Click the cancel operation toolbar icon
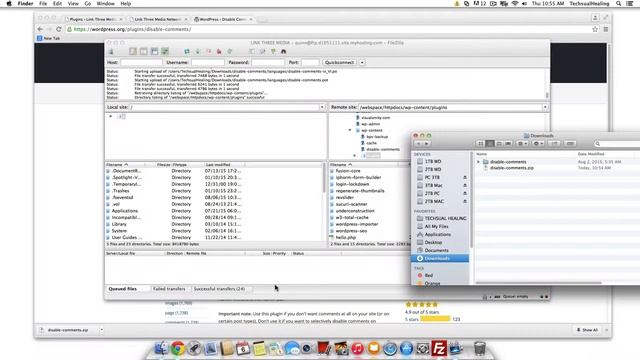This screenshot has width=640, height=360. [x=209, y=51]
